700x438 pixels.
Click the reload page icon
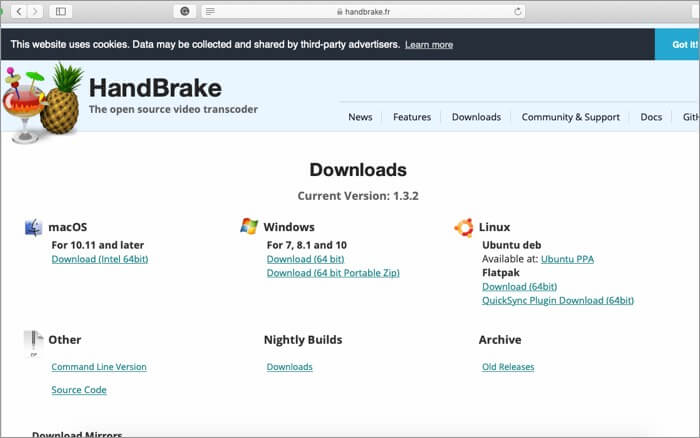pyautogui.click(x=518, y=11)
